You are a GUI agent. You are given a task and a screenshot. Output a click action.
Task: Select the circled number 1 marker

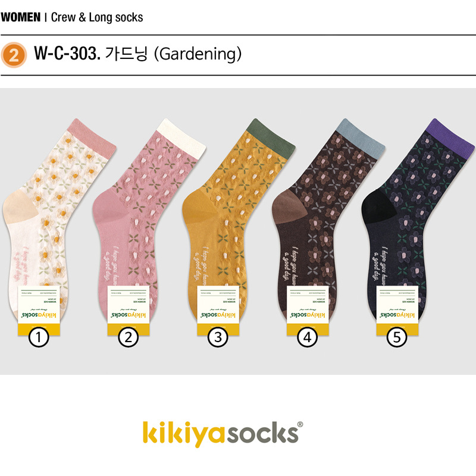pyautogui.click(x=39, y=337)
